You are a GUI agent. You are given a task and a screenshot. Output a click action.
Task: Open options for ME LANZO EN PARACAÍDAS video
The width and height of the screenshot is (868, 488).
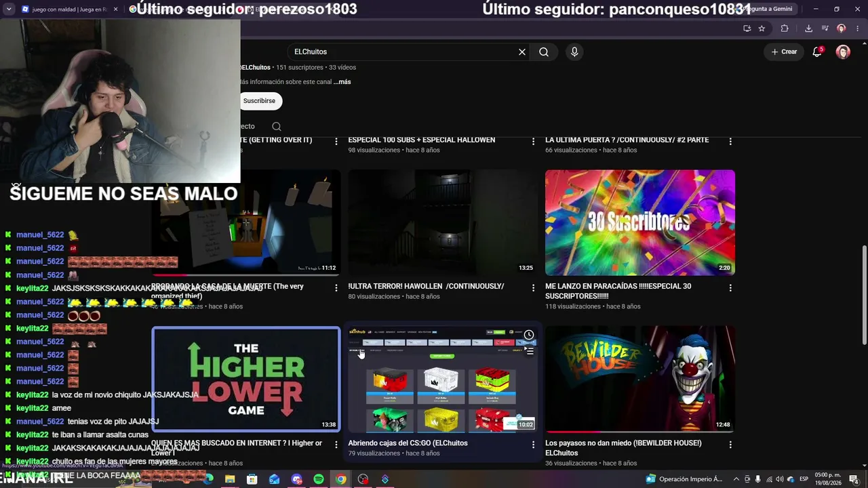pyautogui.click(x=730, y=287)
